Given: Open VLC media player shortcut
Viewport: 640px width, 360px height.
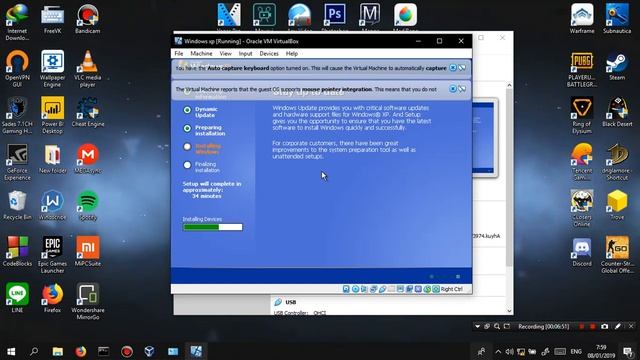Looking at the screenshot, I should tap(87, 69).
